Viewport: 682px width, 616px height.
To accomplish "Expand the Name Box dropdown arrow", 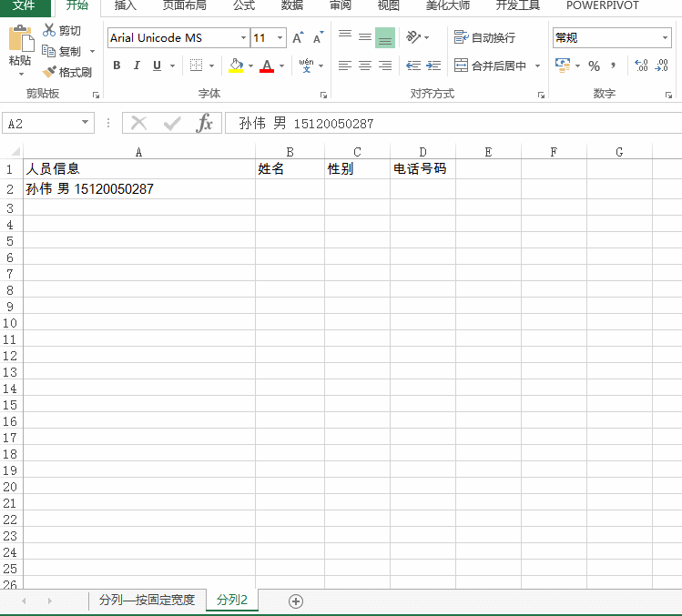I will click(86, 123).
